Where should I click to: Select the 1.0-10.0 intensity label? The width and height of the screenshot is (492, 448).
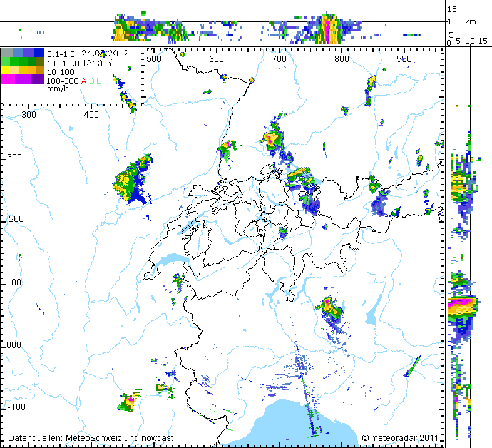[x=63, y=63]
